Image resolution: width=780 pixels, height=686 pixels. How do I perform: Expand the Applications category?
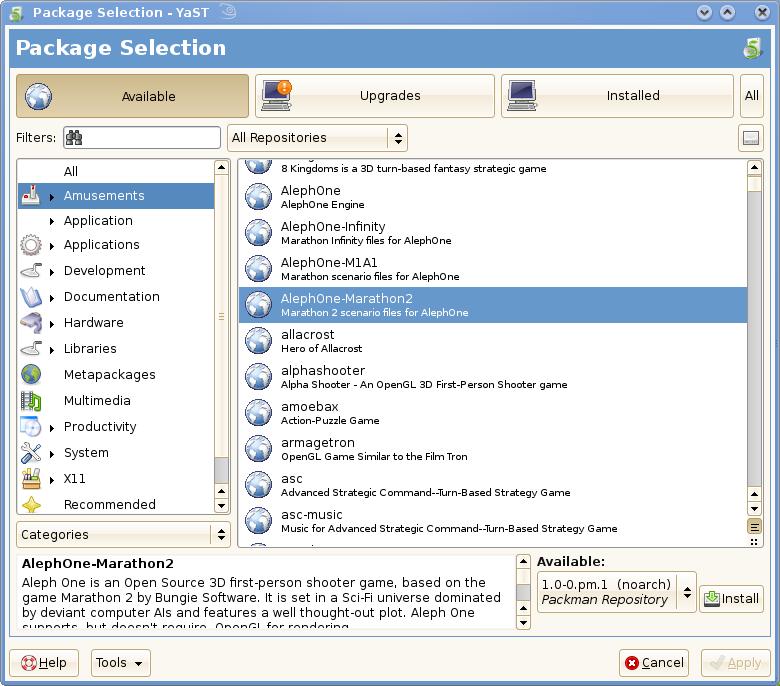(52, 246)
